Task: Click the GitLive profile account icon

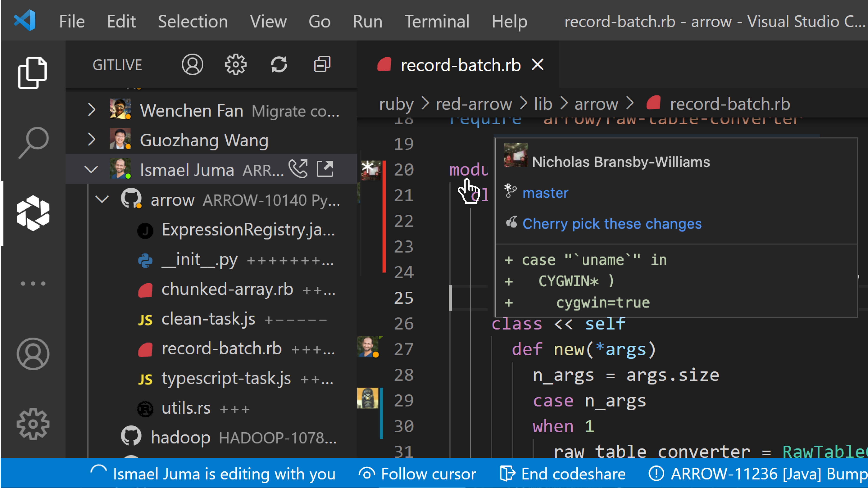Action: [192, 64]
